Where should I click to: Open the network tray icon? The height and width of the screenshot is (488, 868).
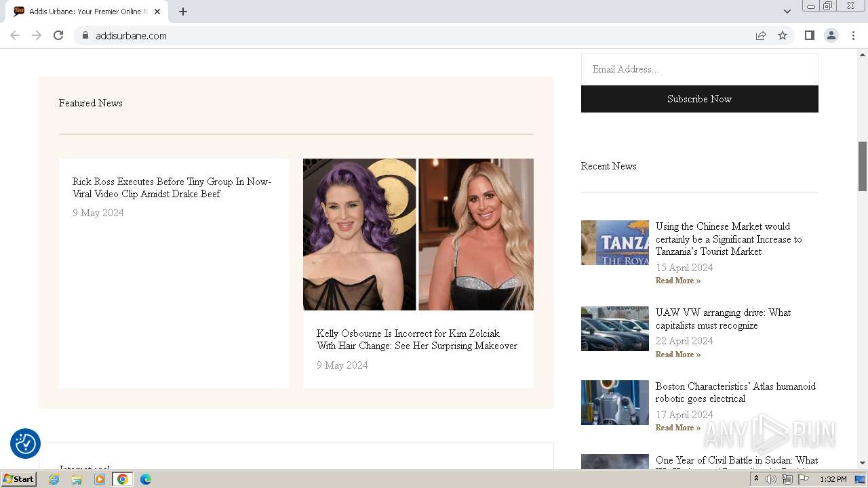click(x=787, y=479)
